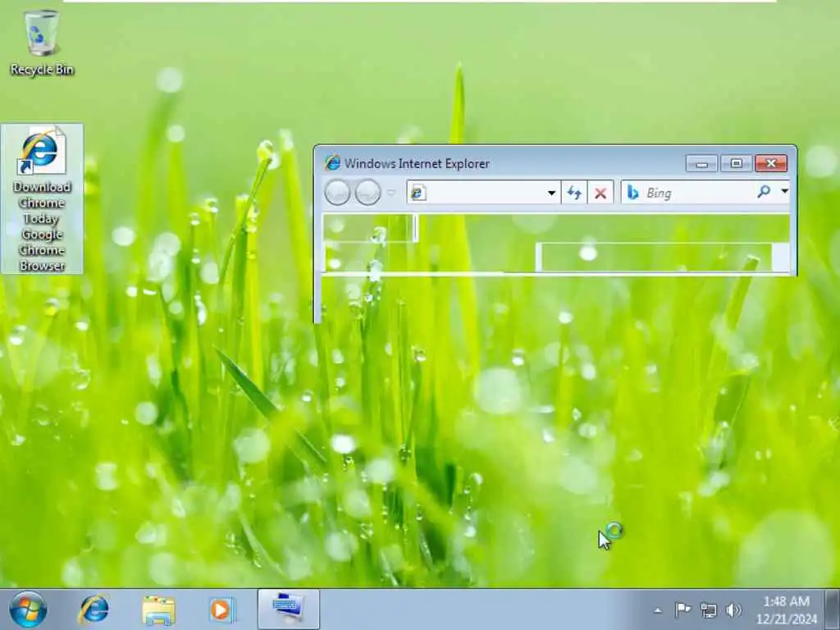
Task: Open the Recycle Bin desktop icon
Action: click(42, 43)
